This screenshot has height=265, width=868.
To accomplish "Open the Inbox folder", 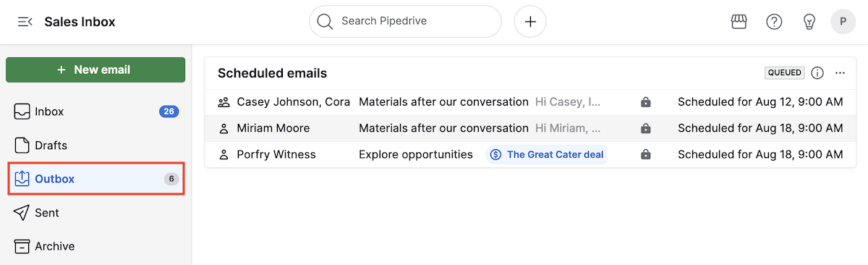I will (95, 112).
